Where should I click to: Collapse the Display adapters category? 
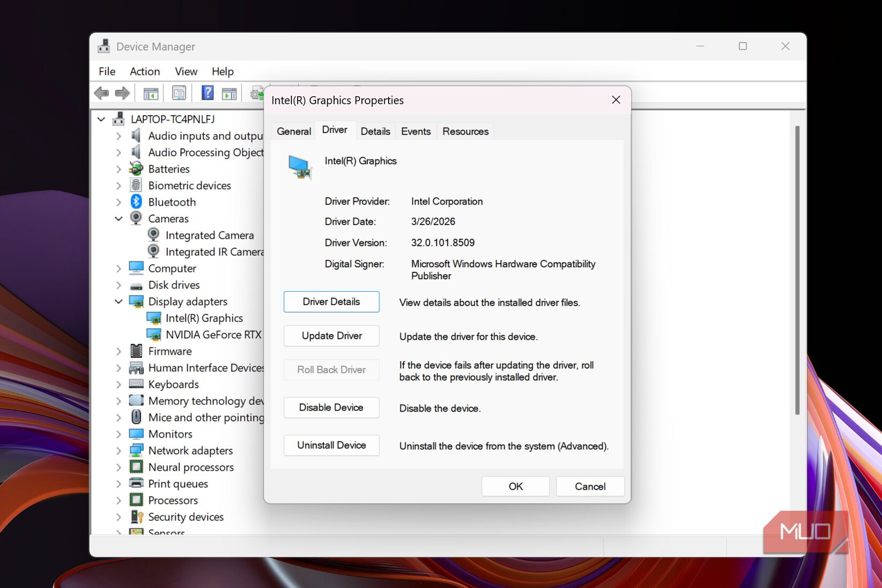tap(119, 301)
